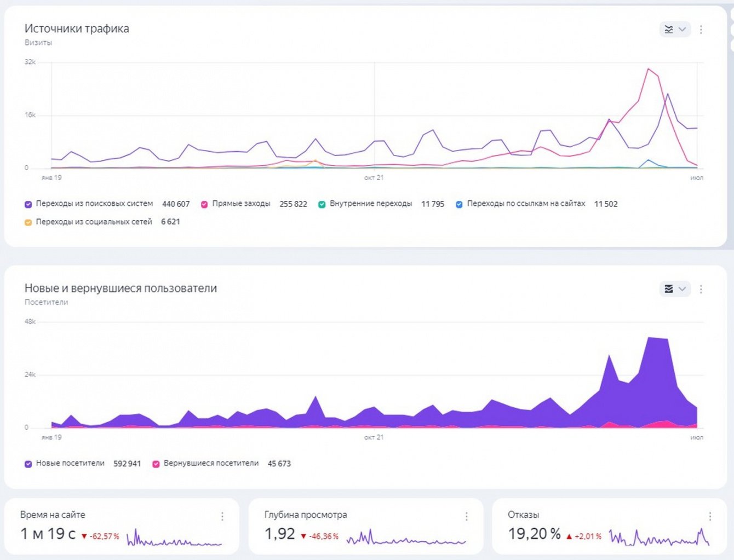Toggle Переходы из социальных сетей checkbox
Screen dimensions: 734x560
click(28, 222)
